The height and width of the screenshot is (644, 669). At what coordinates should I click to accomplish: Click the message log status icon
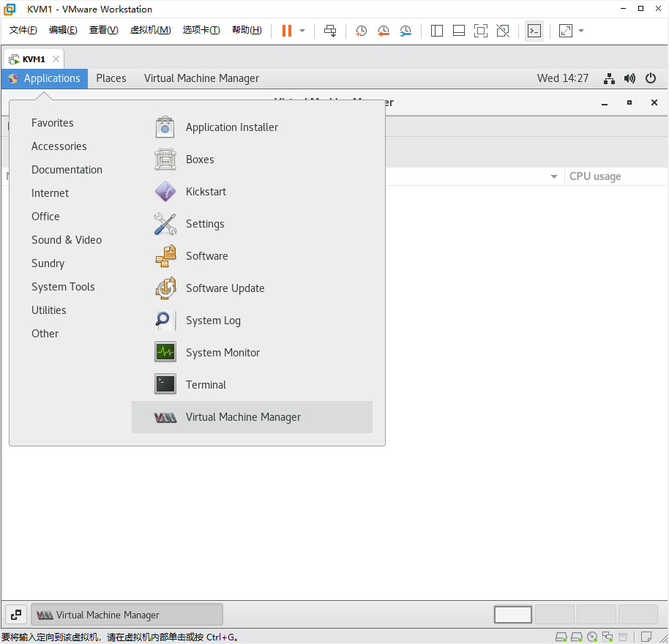[646, 637]
